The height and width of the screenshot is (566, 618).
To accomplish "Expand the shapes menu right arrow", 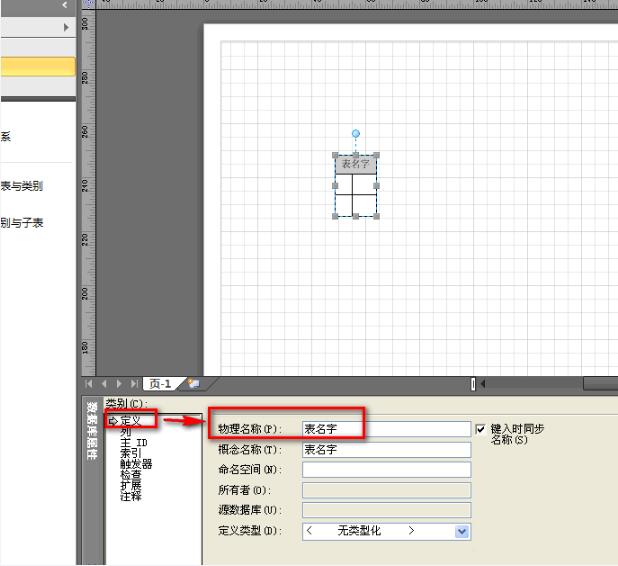I will pyautogui.click(x=66, y=27).
